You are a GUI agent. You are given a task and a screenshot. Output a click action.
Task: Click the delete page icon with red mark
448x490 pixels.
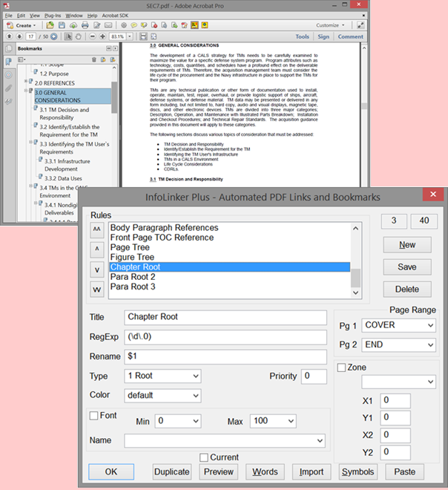pos(154,25)
